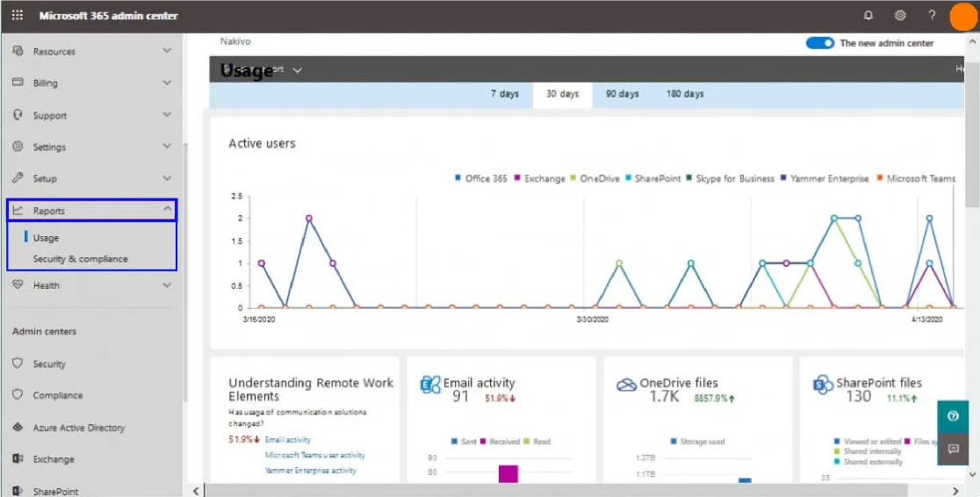Open the SharePoint files card title
The width and height of the screenshot is (980, 497).
point(879,383)
